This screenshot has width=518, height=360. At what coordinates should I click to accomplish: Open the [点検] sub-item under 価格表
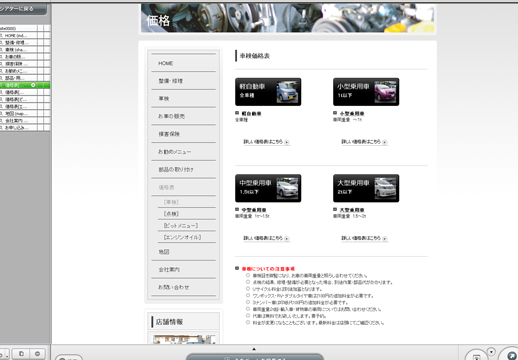[x=187, y=214]
